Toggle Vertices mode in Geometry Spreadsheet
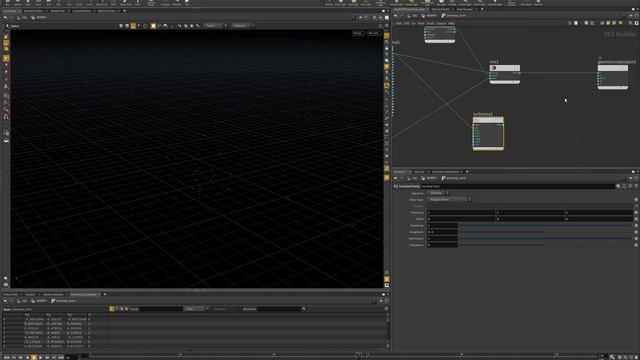The width and height of the screenshot is (640, 360). [x=117, y=309]
